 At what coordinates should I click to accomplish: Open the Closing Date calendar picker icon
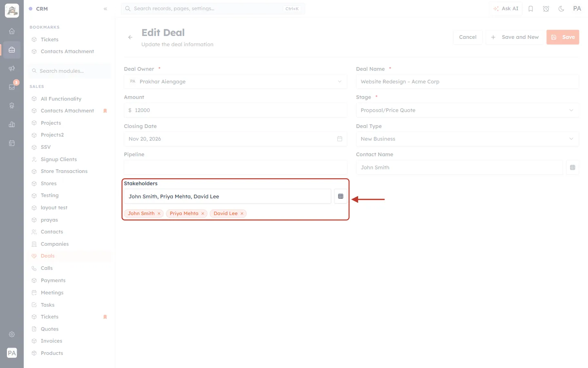[x=340, y=139]
